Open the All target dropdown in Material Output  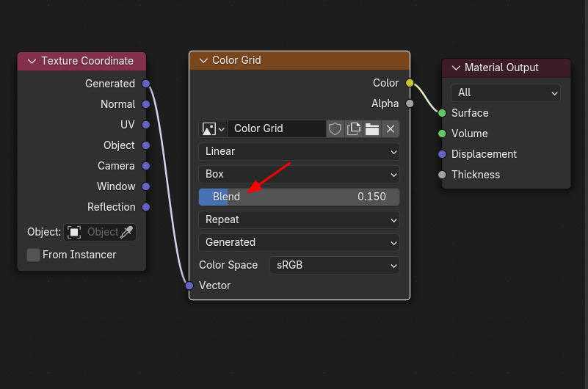click(x=506, y=92)
